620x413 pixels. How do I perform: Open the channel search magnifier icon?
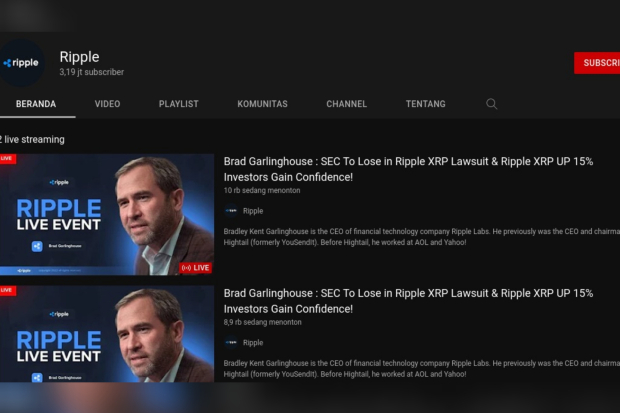491,104
